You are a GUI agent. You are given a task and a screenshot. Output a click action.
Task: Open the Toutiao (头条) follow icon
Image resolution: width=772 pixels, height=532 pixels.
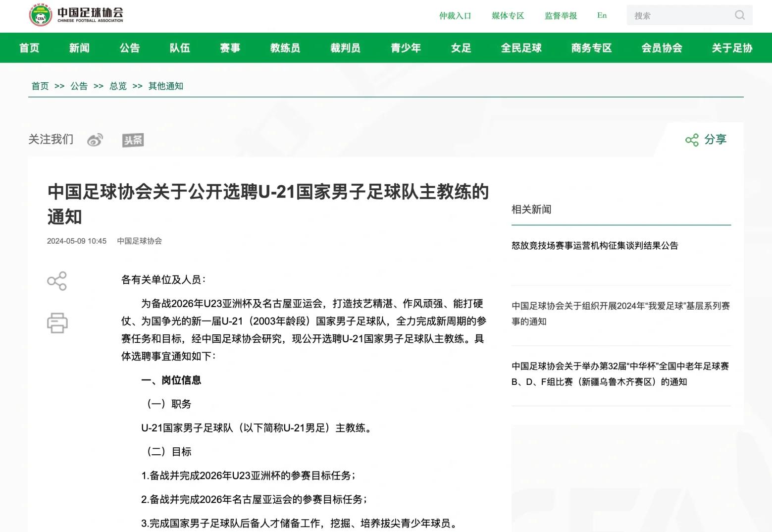(x=133, y=140)
